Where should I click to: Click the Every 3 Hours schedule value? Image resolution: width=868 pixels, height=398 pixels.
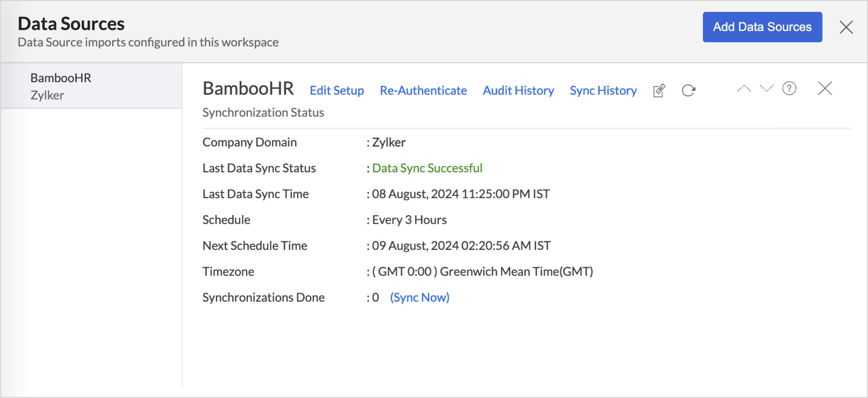pos(409,220)
